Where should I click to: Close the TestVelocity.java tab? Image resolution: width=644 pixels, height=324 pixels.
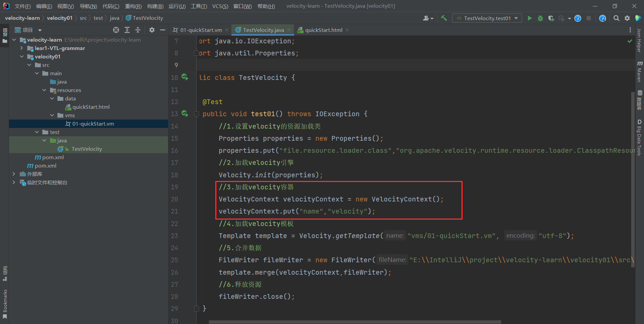click(x=289, y=30)
